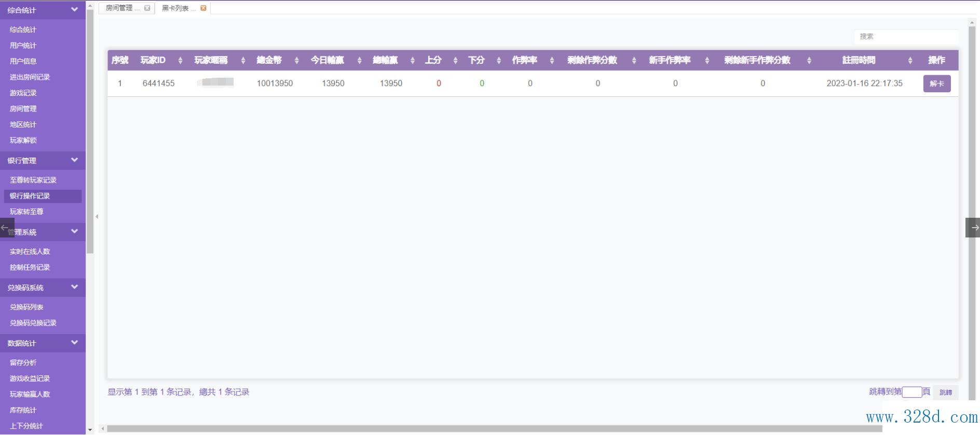Click the left arrow previous-image icon
Viewport: 980px width, 435px height.
coord(6,228)
